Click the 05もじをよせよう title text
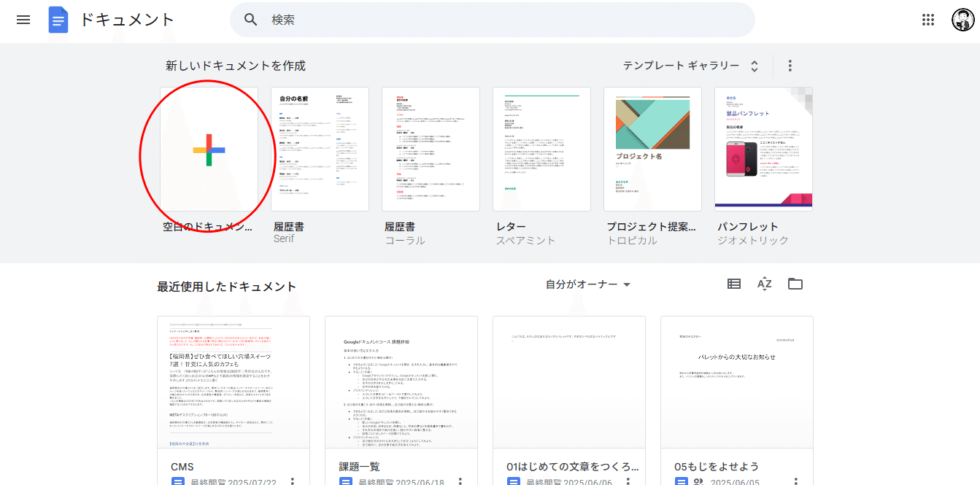Viewport: 980px width, 485px height. [717, 466]
